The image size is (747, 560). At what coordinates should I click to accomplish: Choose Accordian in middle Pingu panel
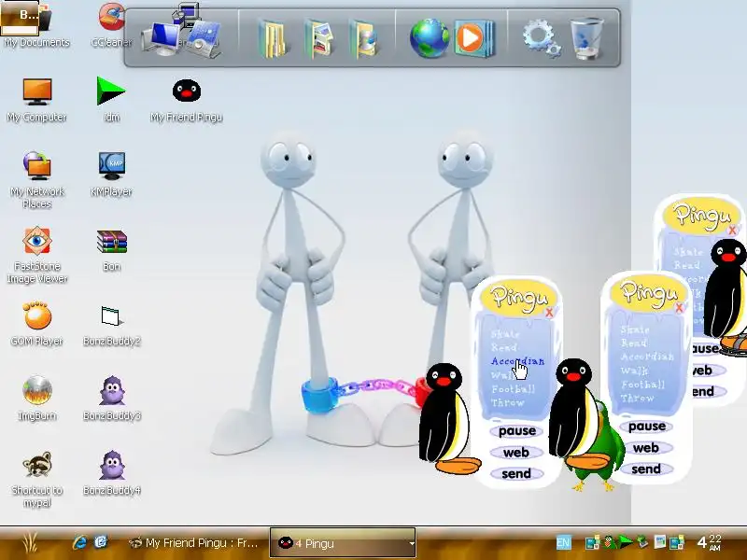pyautogui.click(x=647, y=357)
